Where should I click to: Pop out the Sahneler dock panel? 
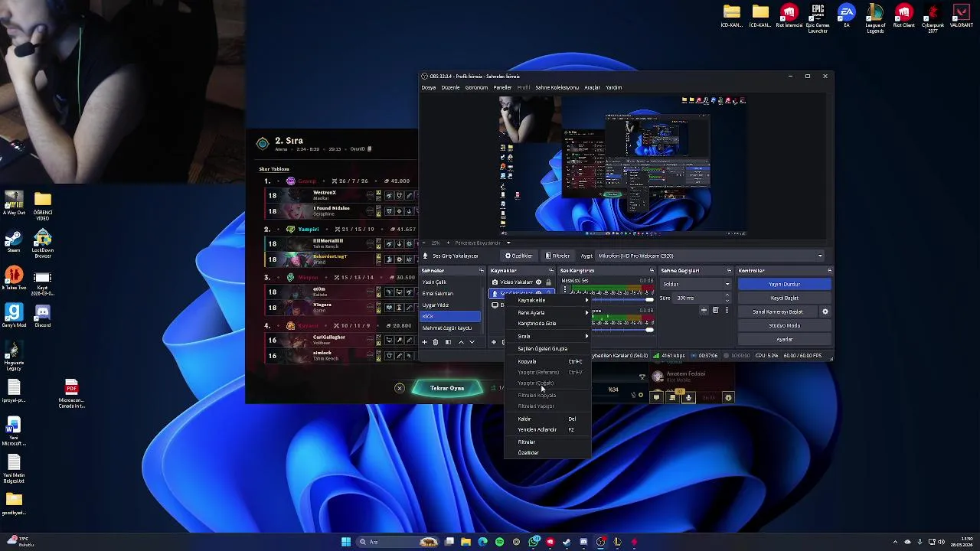click(x=481, y=271)
